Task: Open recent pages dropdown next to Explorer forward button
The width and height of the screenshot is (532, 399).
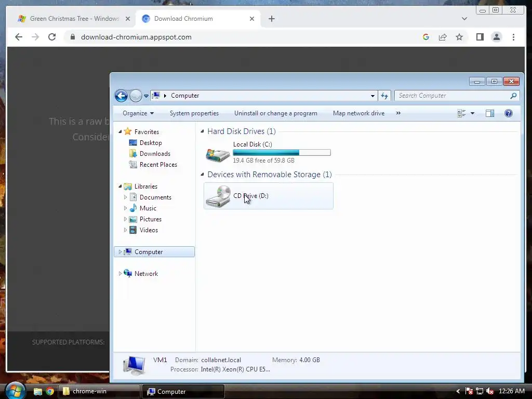Action: [x=146, y=96]
